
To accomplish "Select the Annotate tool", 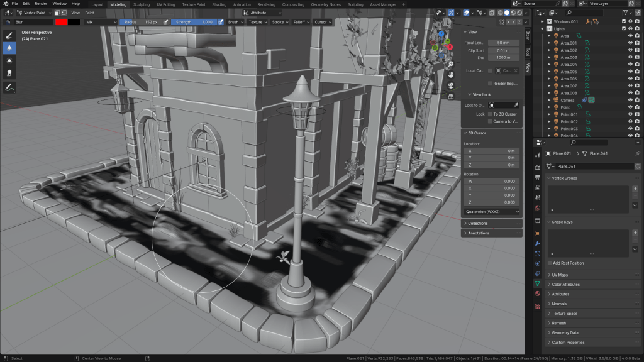I will (10, 88).
